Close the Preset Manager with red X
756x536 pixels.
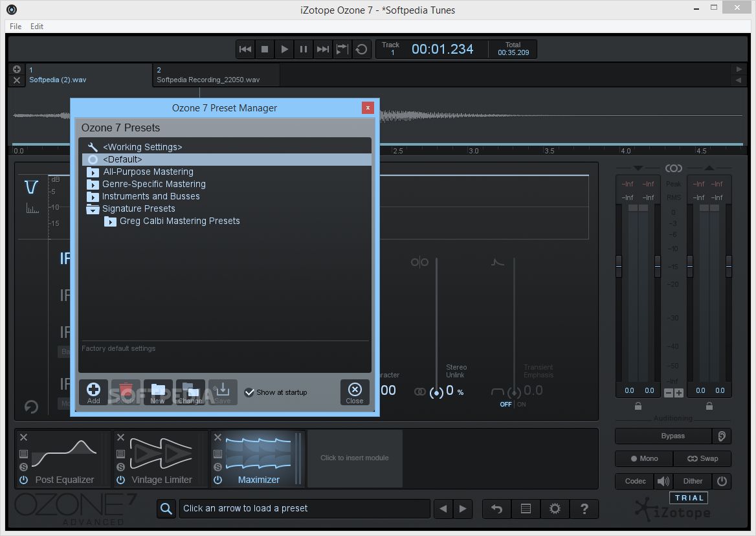point(368,107)
